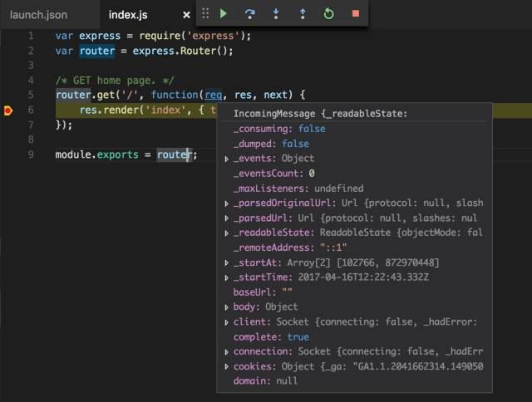Screen dimensions: 532x402
Task: Click the Step Out arrow icon
Action: (x=303, y=14)
